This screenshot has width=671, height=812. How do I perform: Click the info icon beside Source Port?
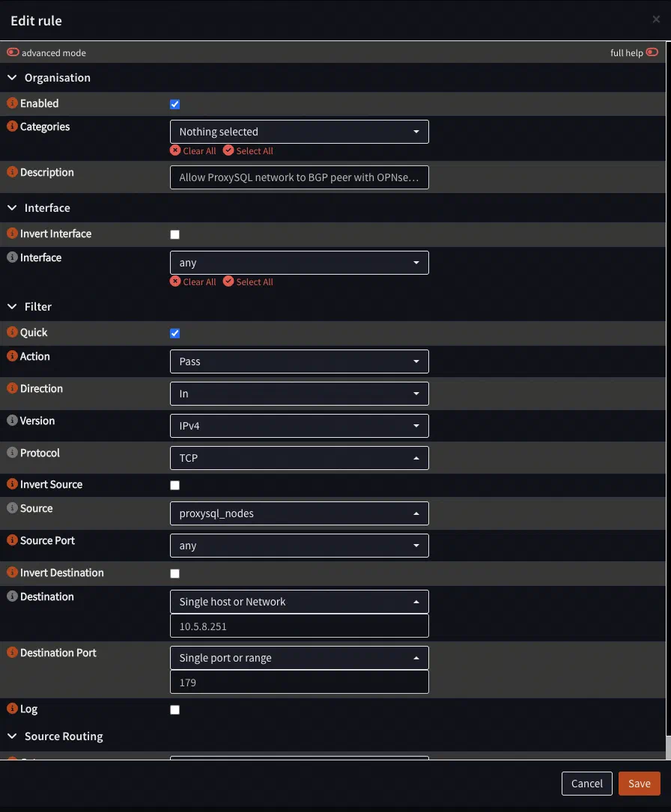tap(13, 540)
